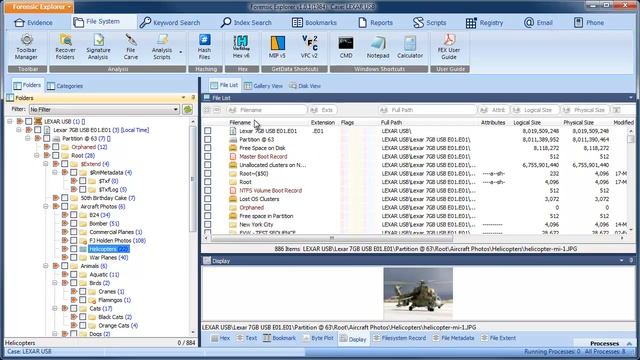Select NTFS Volume Boot Record row

point(271,191)
